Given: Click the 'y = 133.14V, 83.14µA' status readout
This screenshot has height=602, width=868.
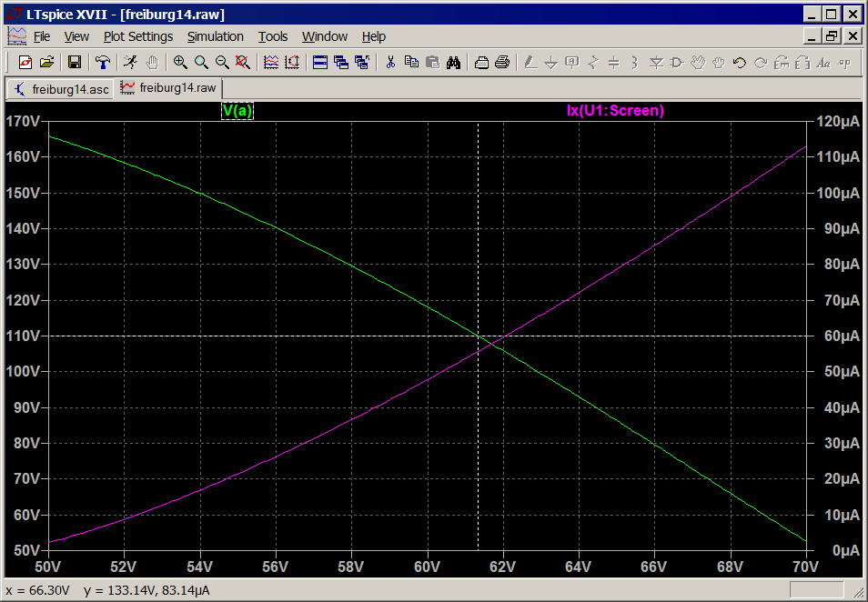Looking at the screenshot, I should [146, 590].
